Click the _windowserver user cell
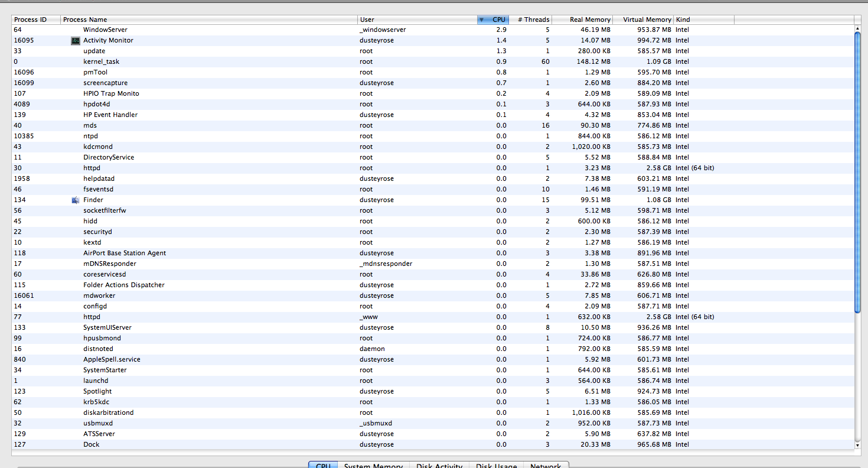Image resolution: width=868 pixels, height=468 pixels. tap(383, 30)
